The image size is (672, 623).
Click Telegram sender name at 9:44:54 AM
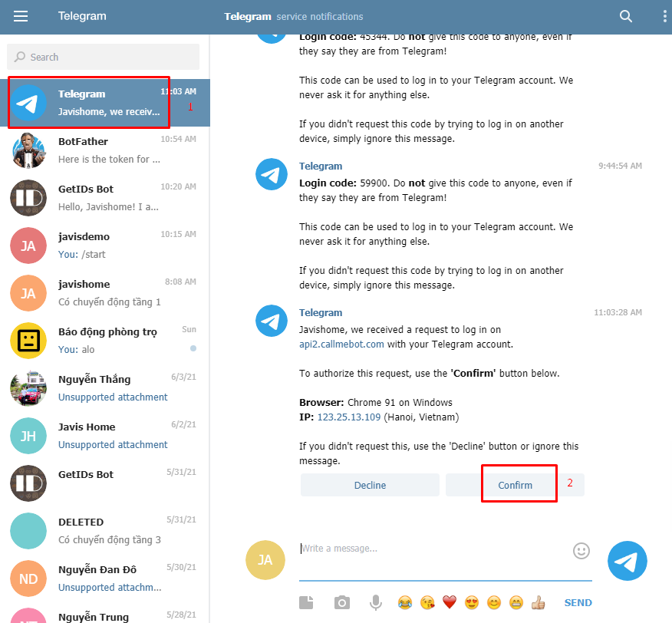(x=321, y=166)
